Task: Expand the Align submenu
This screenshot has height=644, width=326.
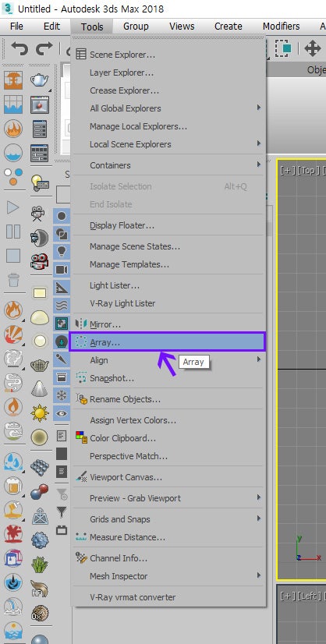Action: tap(168, 360)
